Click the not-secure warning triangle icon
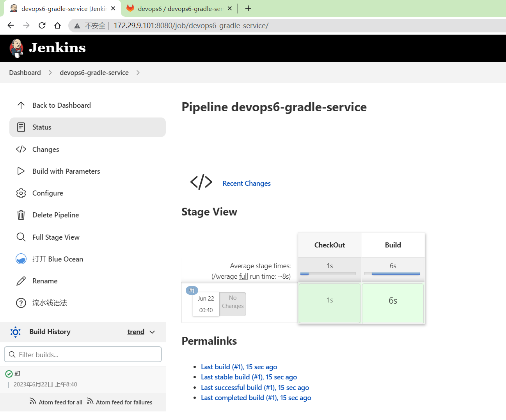The image size is (506, 420). point(77,26)
